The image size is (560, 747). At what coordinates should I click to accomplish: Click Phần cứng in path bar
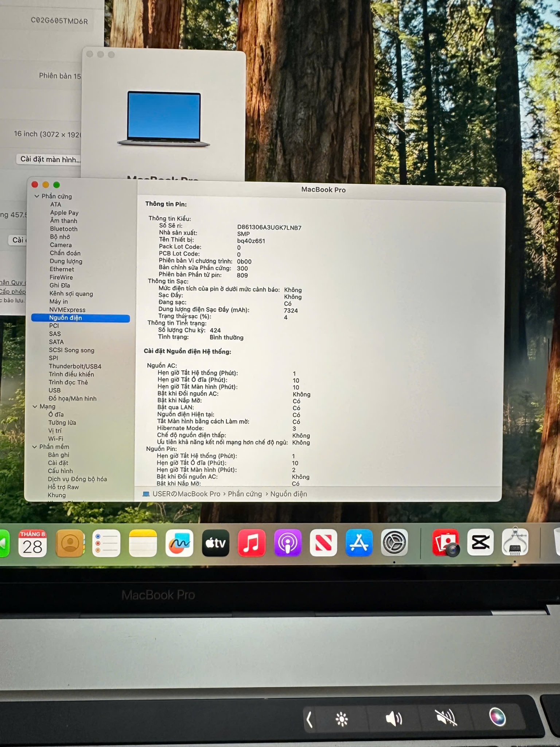tap(245, 494)
